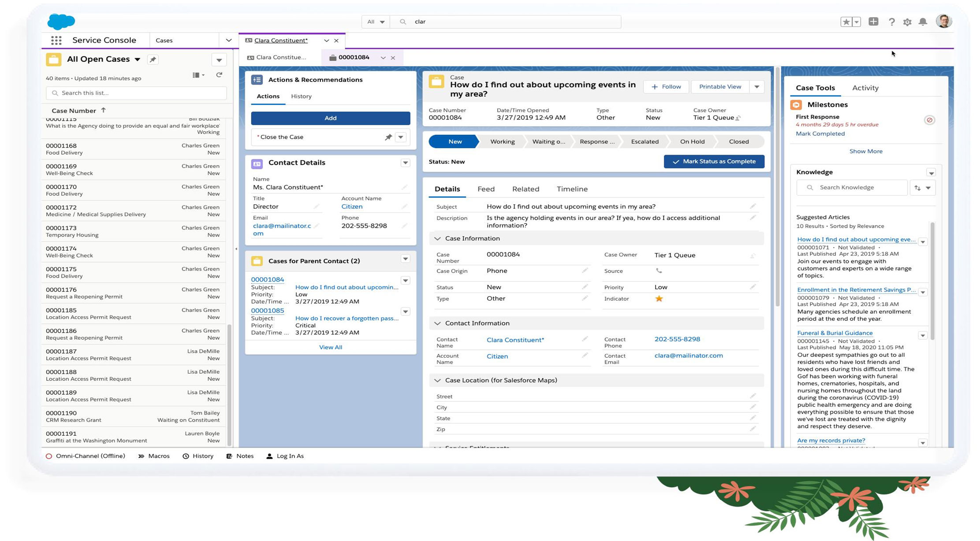Switch to the History tab in Actions
Image resolution: width=980 pixels, height=541 pixels.
point(301,96)
